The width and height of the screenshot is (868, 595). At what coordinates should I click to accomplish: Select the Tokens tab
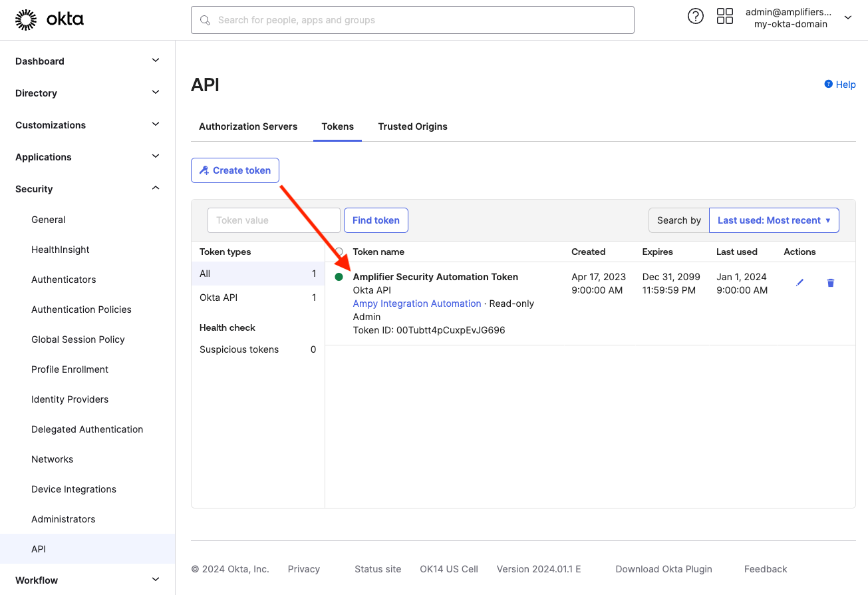(337, 126)
